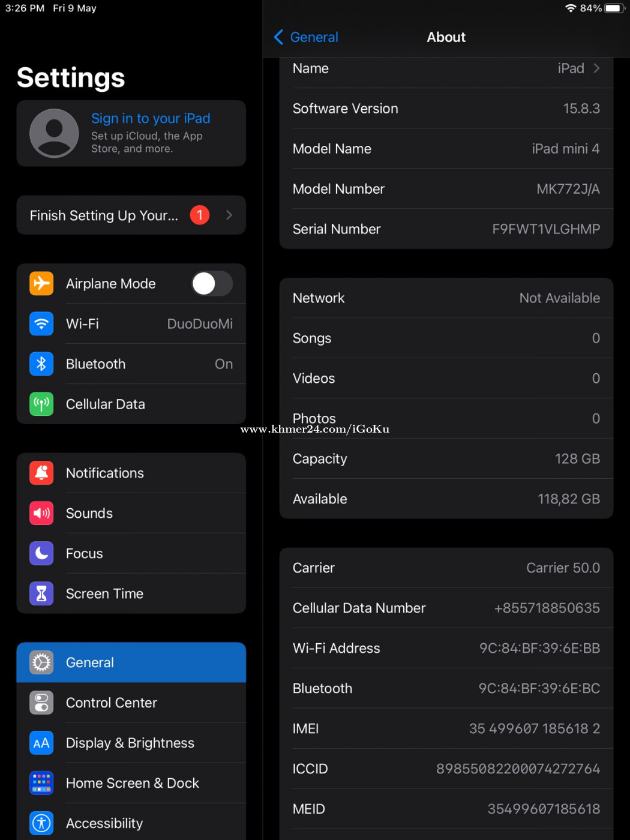Tap the red notification badge
This screenshot has width=630, height=840.
click(x=200, y=215)
